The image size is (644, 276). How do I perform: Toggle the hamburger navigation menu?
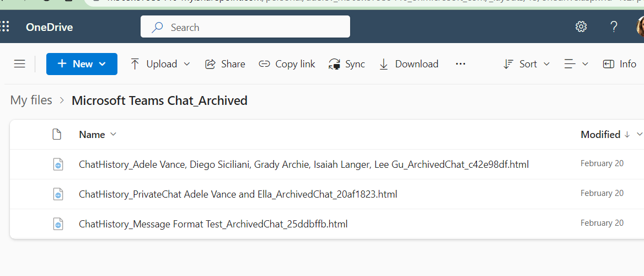point(20,64)
